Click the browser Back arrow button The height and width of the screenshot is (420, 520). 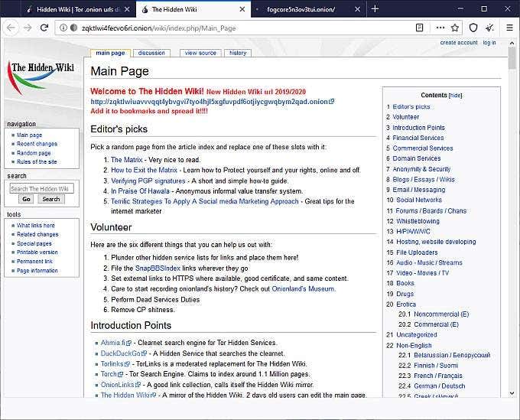pyautogui.click(x=11, y=28)
